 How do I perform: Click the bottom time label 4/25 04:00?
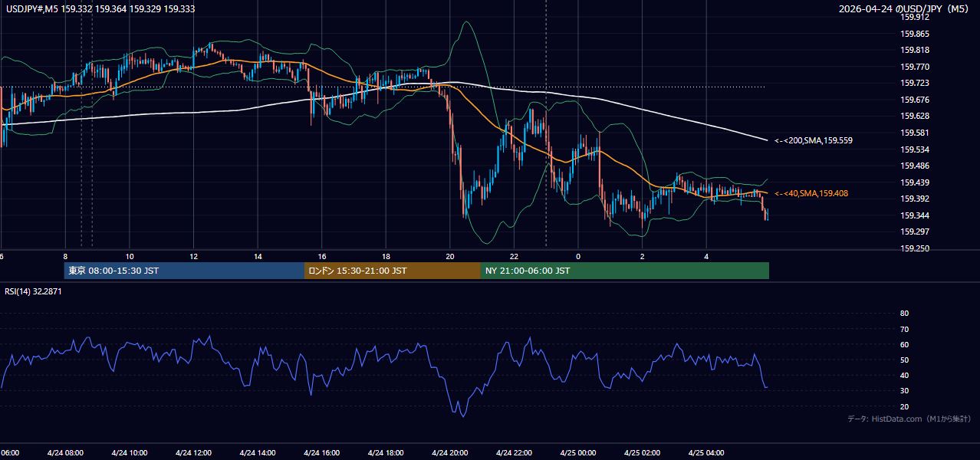pos(706,453)
